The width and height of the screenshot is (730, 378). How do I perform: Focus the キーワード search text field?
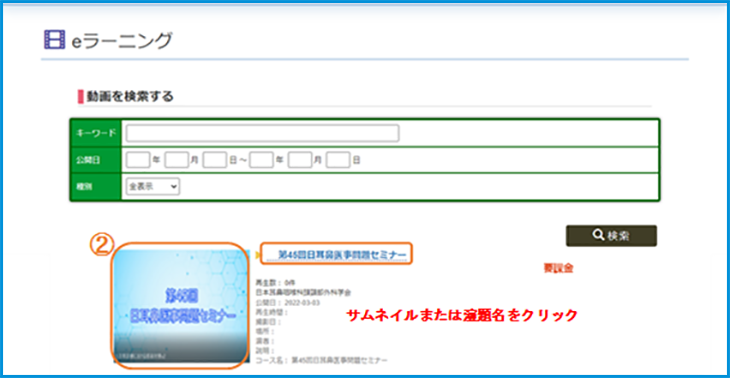[262, 133]
